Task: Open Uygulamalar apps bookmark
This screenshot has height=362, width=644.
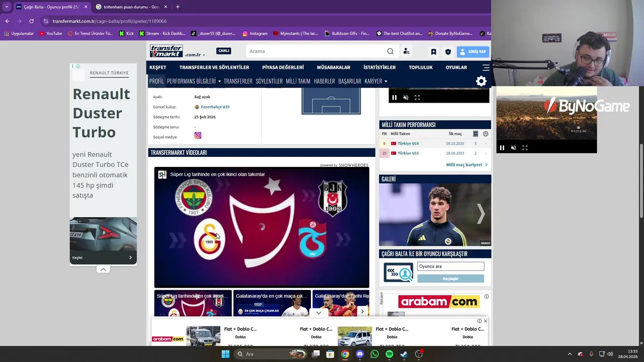Action: click(x=19, y=34)
